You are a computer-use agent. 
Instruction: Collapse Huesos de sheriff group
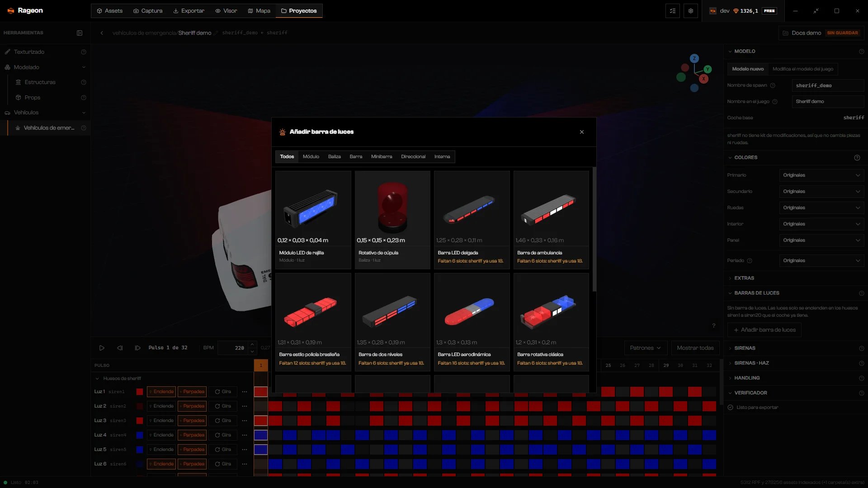[x=97, y=379]
